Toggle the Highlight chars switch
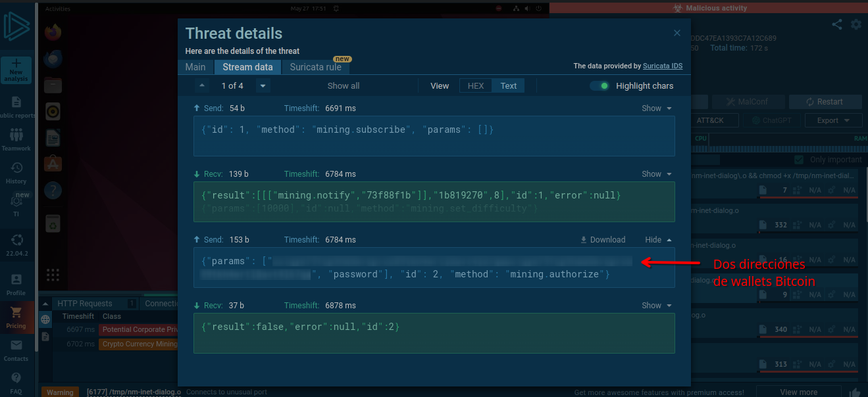 [600, 86]
